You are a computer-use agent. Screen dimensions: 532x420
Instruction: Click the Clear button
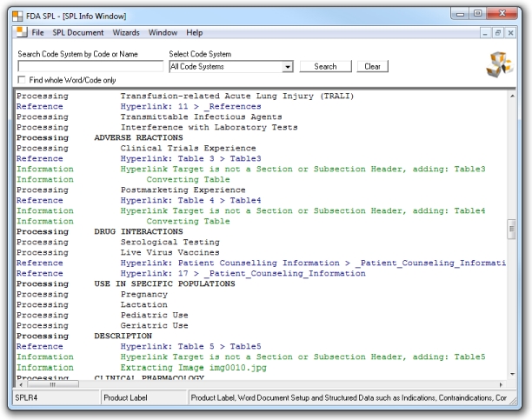point(372,66)
